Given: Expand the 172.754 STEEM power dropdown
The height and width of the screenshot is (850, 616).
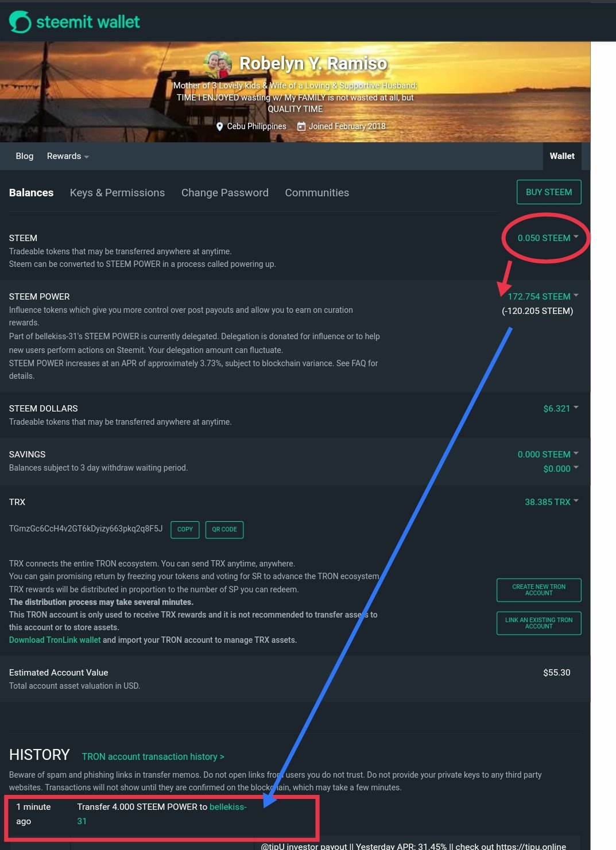Looking at the screenshot, I should point(543,296).
